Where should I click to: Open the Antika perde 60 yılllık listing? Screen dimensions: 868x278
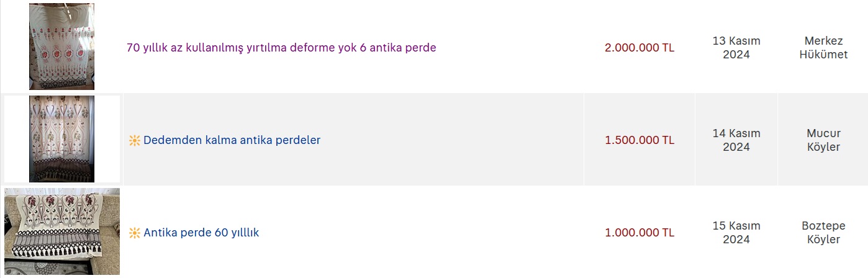[x=201, y=233]
